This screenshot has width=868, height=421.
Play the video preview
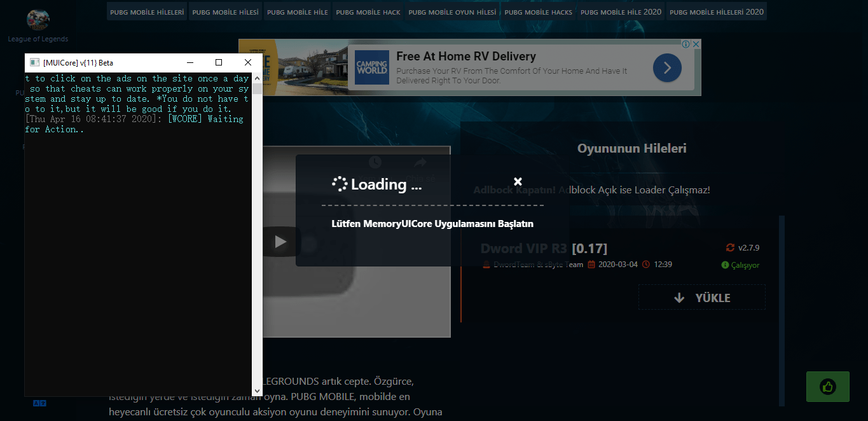click(280, 242)
